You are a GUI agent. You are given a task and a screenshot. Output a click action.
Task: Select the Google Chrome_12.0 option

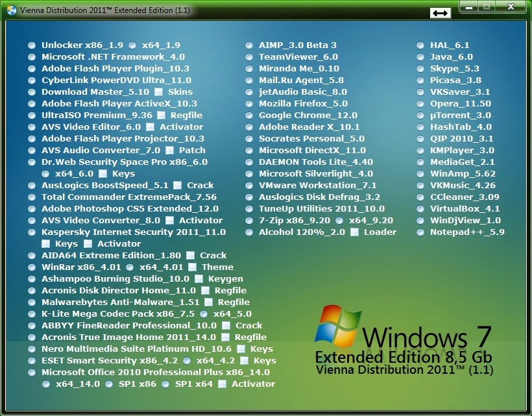pyautogui.click(x=249, y=116)
